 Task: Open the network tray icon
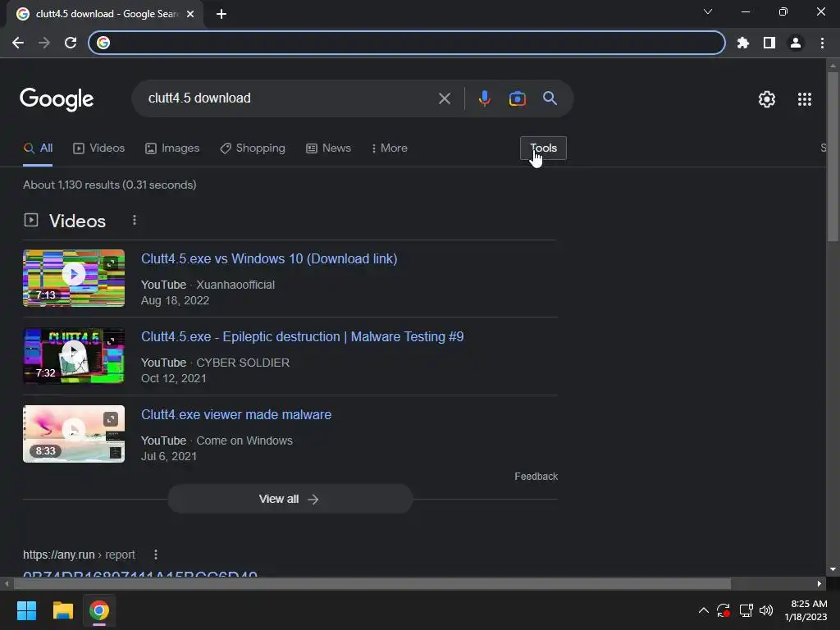[746, 610]
